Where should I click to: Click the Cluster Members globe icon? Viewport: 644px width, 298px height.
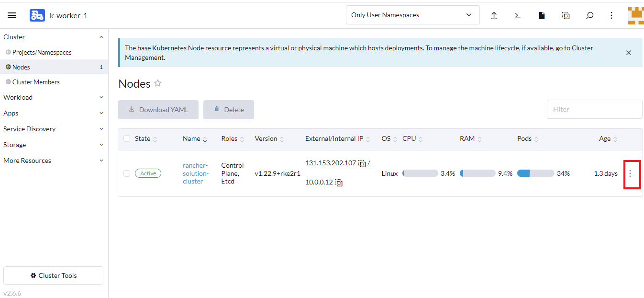pyautogui.click(x=8, y=82)
